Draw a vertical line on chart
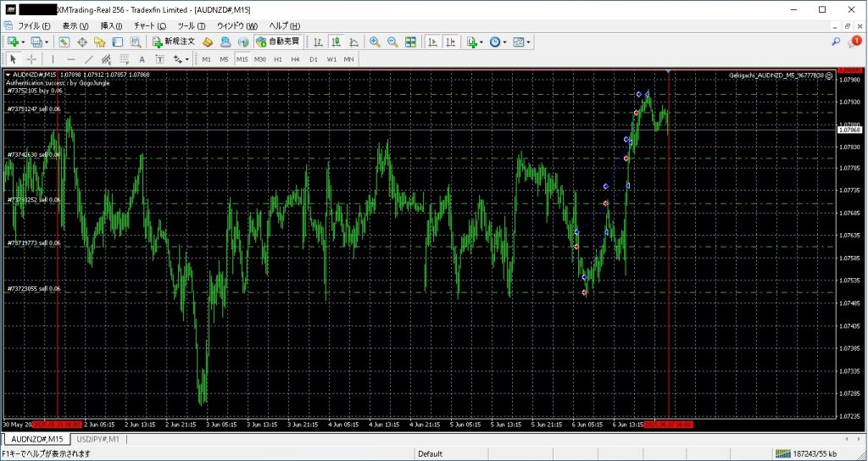This screenshot has width=868, height=461. pyautogui.click(x=53, y=59)
